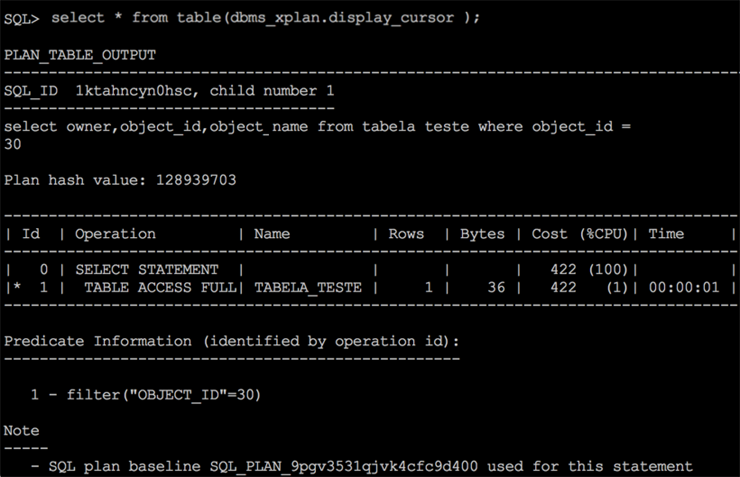
Task: Click the Time column header
Action: point(666,233)
